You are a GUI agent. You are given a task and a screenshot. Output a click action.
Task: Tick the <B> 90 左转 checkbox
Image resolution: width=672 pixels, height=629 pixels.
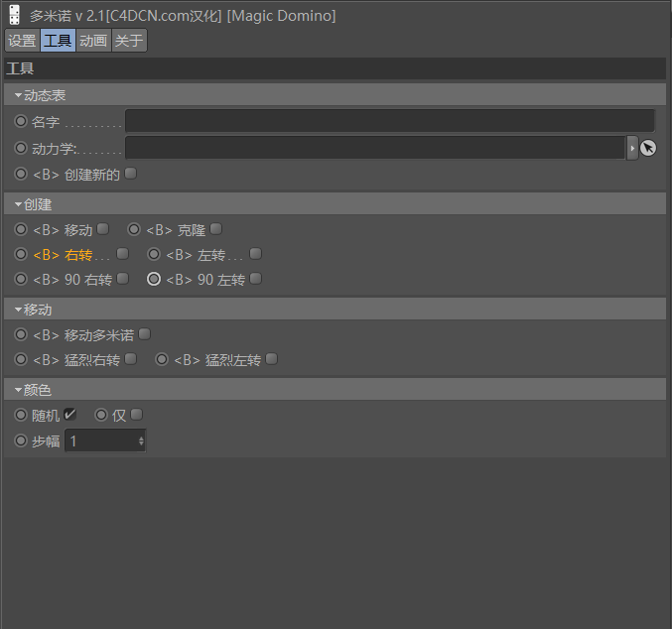point(256,279)
